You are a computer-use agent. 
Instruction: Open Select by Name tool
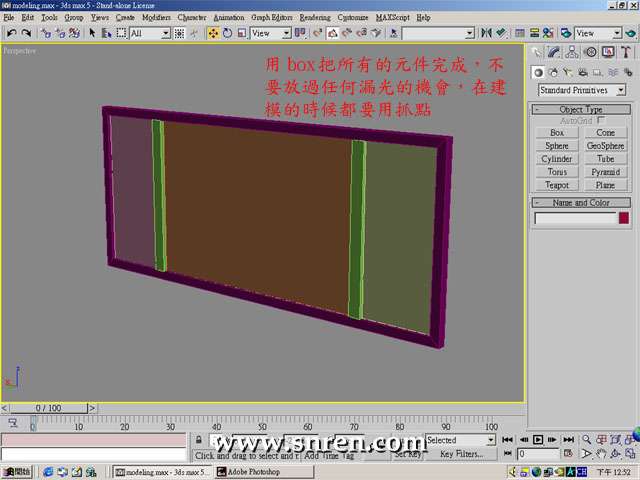pos(107,33)
